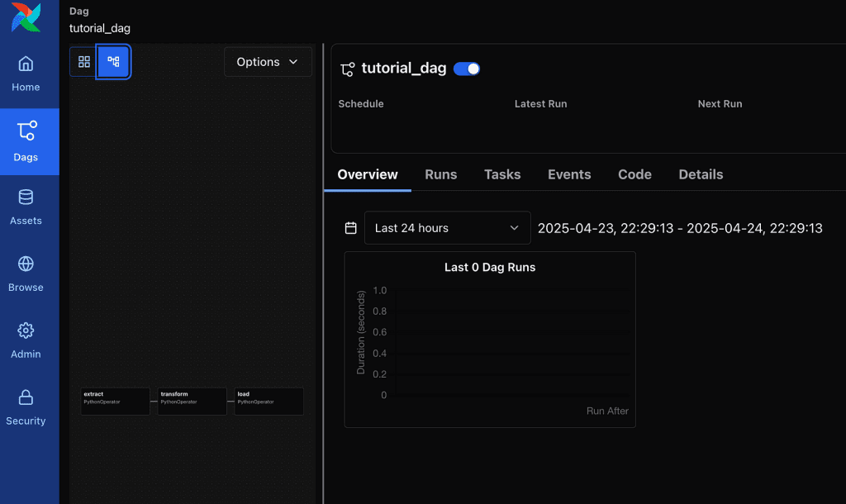View the Code tab

pyautogui.click(x=634, y=174)
